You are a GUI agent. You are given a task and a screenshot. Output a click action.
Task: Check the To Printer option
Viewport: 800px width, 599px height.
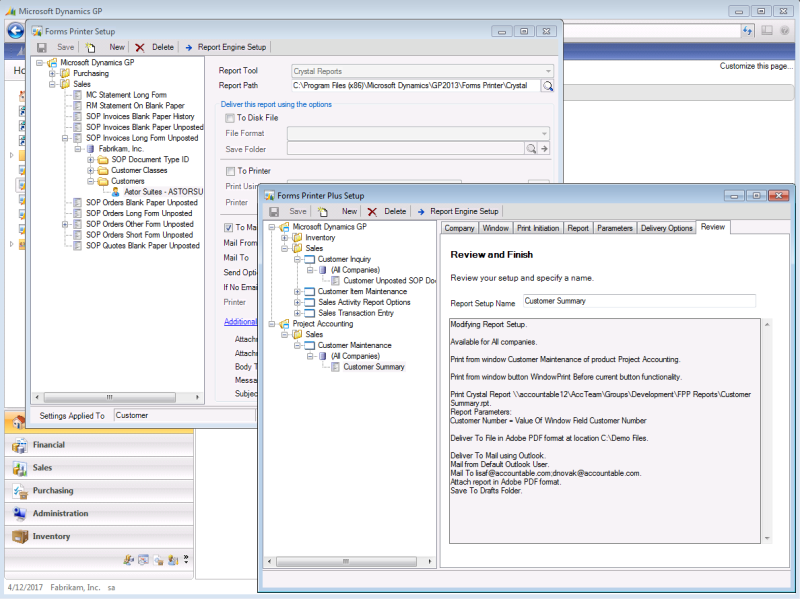pyautogui.click(x=230, y=171)
